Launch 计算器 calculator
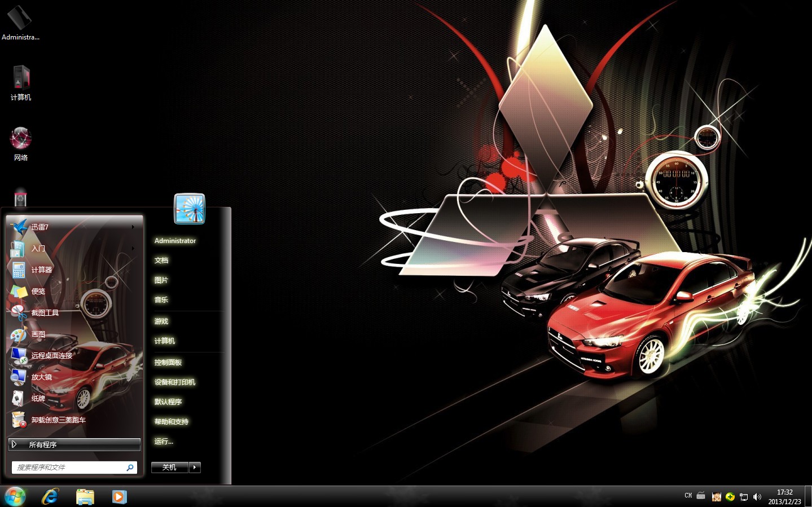812x507 pixels. (73, 270)
